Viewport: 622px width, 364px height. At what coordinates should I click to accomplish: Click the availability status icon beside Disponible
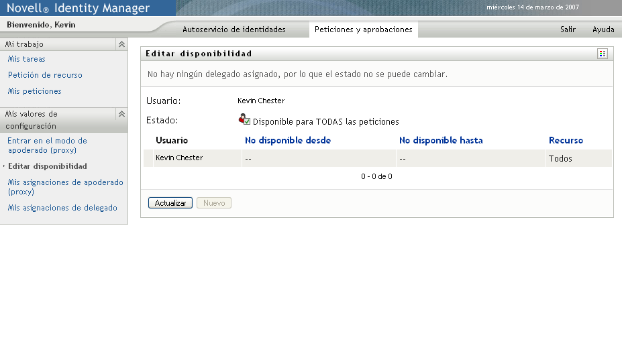244,119
